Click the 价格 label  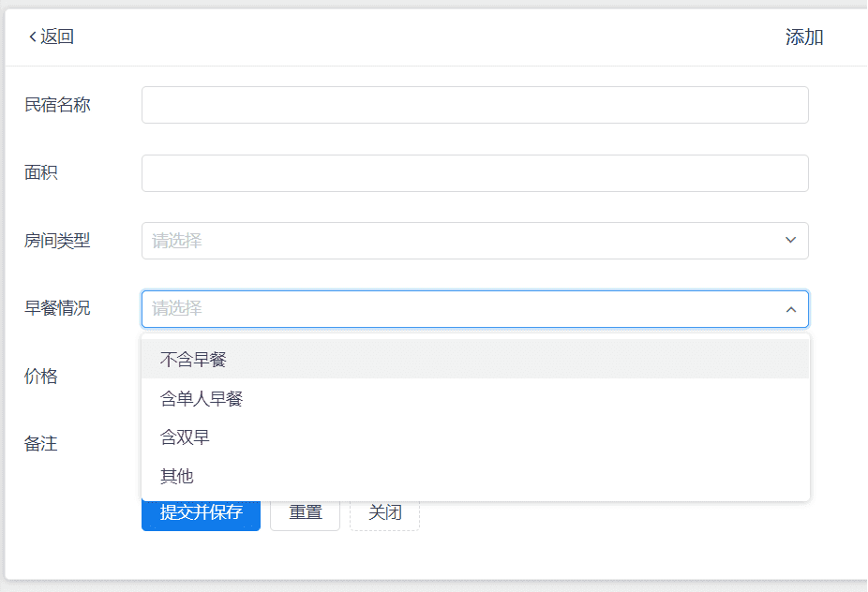(41, 377)
